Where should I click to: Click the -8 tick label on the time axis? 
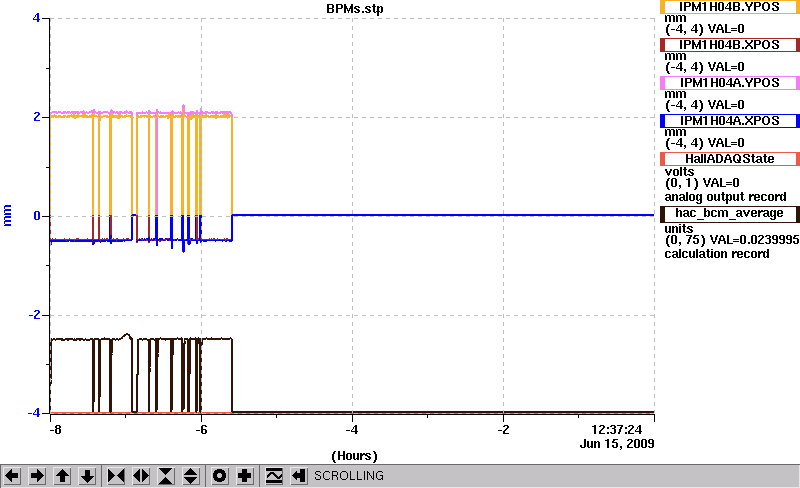point(55,430)
